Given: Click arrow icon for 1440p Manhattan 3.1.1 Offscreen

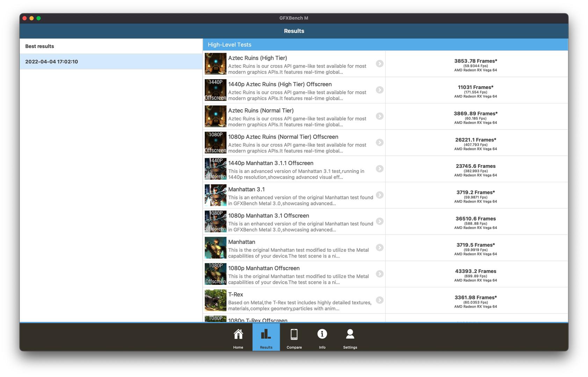Looking at the screenshot, I should [379, 169].
